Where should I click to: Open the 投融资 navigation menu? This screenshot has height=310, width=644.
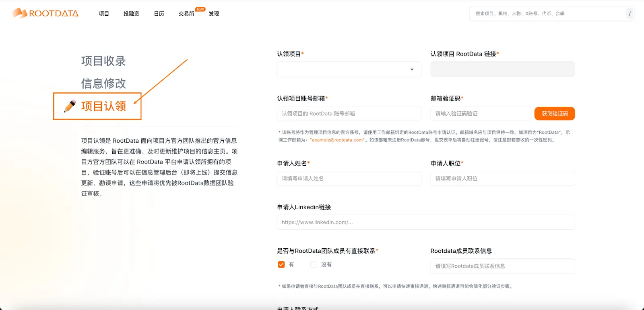(131, 14)
